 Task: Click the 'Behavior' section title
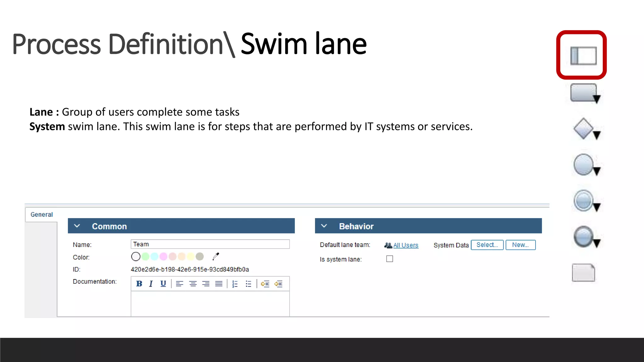click(356, 226)
